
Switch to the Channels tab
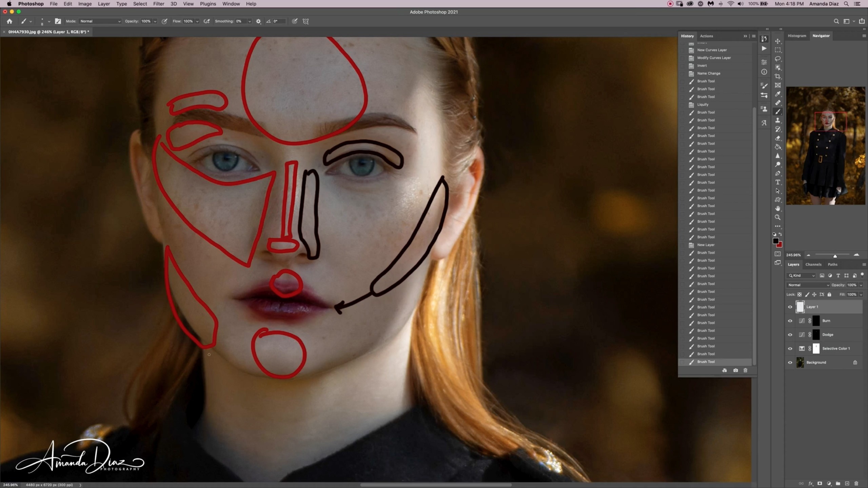coord(813,264)
